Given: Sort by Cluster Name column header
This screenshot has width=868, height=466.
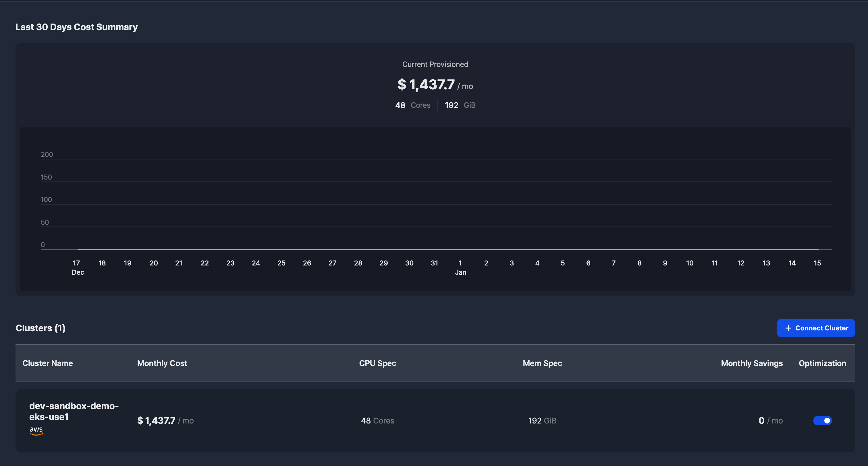Looking at the screenshot, I should (x=47, y=363).
